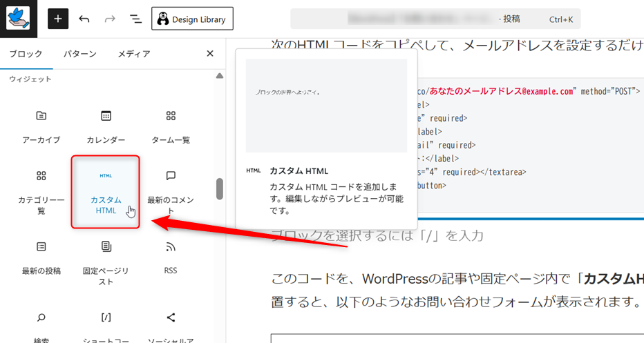Viewport: 644px width, 343px height.
Task: Click the カスタム HTML title in the preview popup
Action: click(x=299, y=171)
